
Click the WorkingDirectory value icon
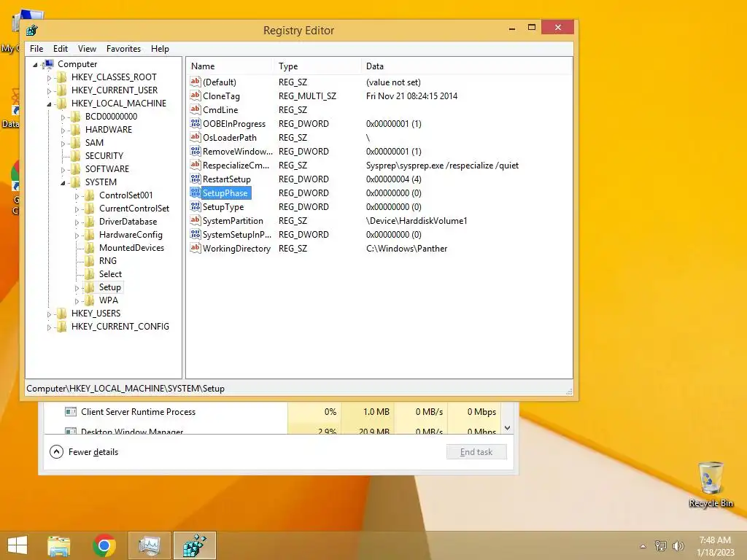coord(196,248)
